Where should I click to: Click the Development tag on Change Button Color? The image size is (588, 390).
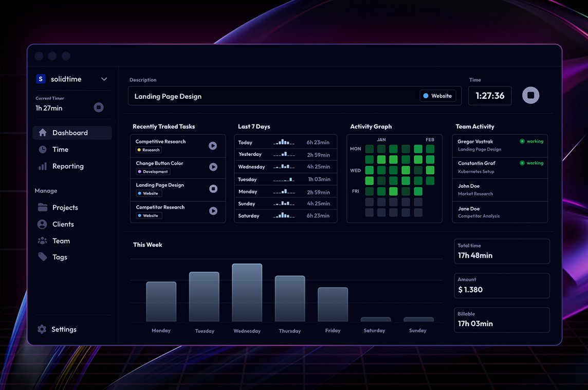coord(153,171)
